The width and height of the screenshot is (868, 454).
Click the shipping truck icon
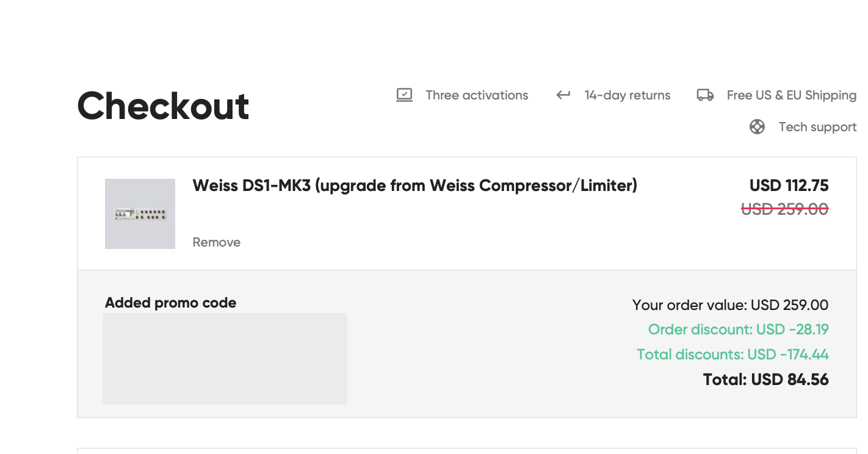705,95
